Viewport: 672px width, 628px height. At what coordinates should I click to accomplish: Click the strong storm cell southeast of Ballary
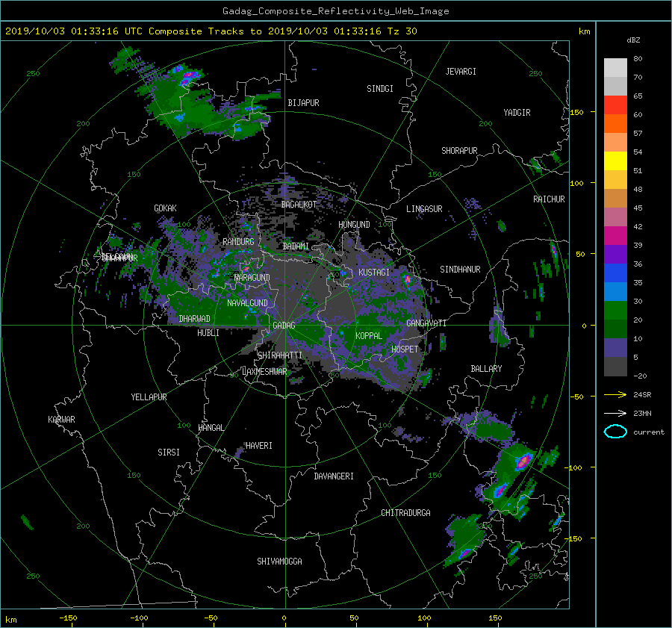[x=523, y=461]
